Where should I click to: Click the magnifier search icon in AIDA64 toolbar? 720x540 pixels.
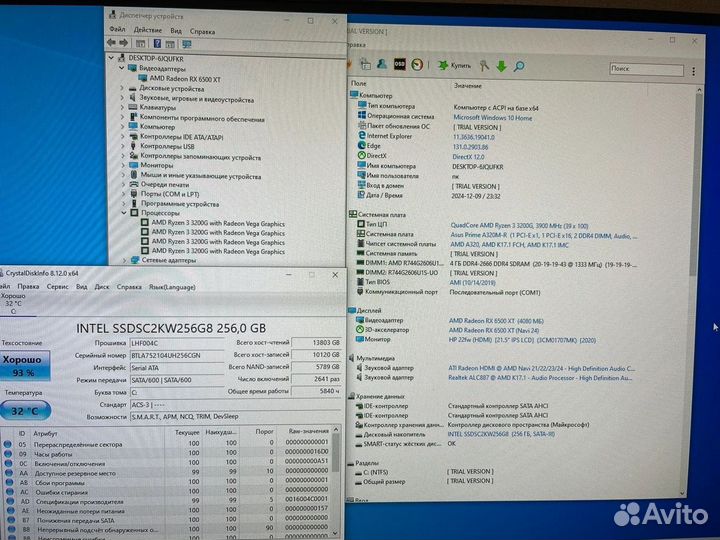[518, 65]
